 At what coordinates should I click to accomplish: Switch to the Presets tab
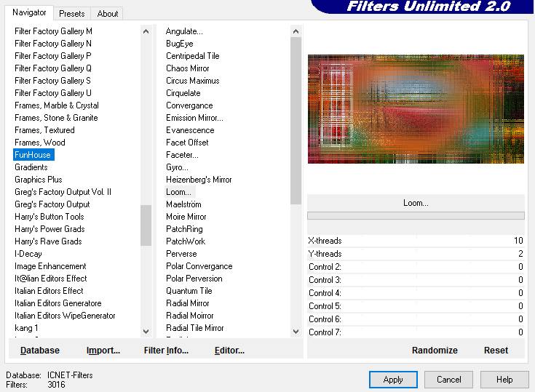(72, 13)
